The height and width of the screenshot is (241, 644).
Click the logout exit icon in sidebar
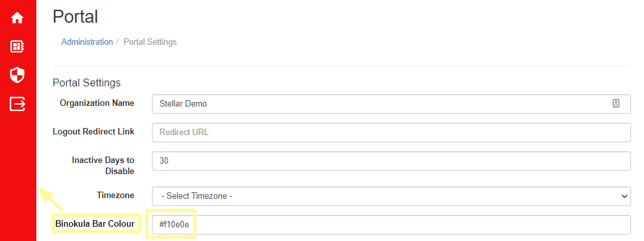point(18,104)
